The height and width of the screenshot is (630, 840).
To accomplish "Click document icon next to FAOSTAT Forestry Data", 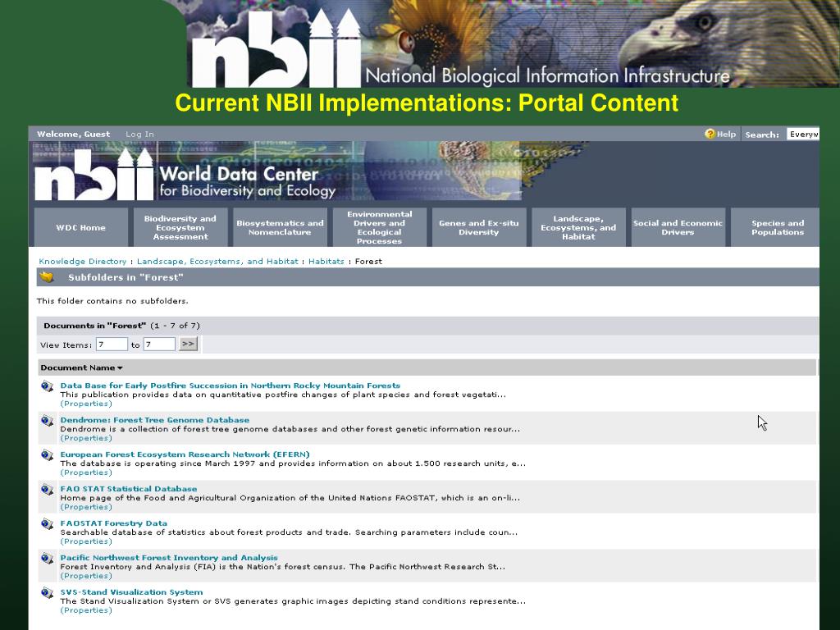I will (47, 524).
